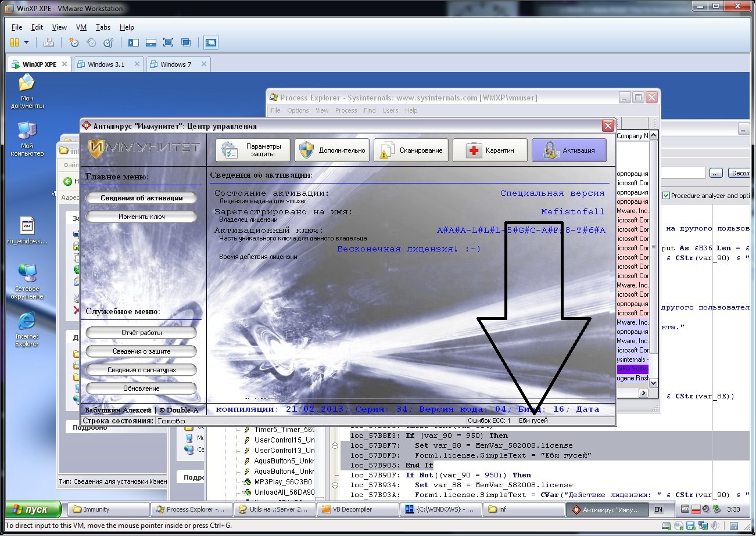Open the Help menu in VMware Workstation

[127, 27]
